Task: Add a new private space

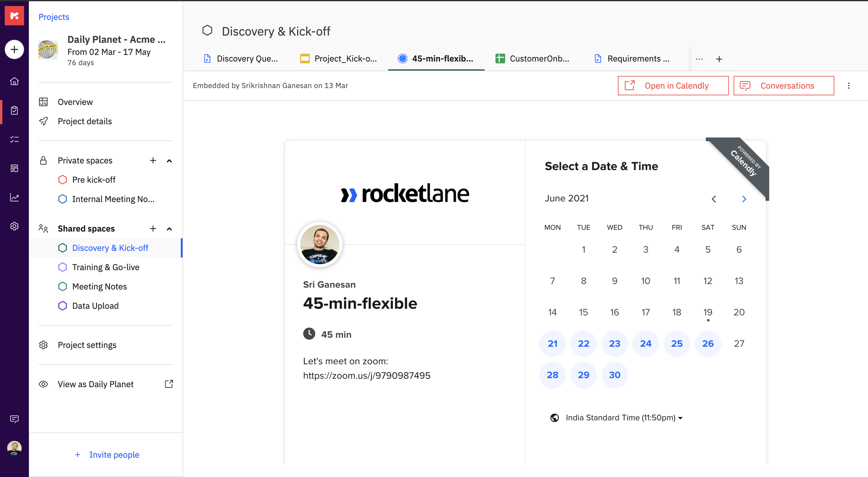Action: point(153,160)
